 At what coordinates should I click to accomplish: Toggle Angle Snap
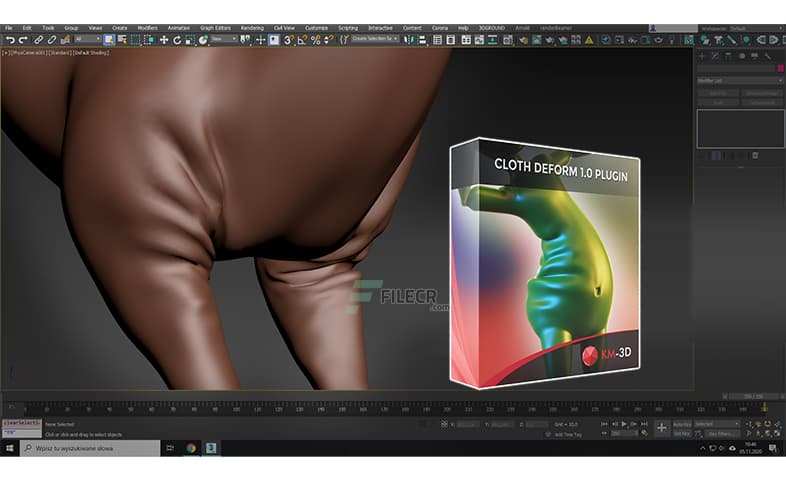(x=302, y=40)
